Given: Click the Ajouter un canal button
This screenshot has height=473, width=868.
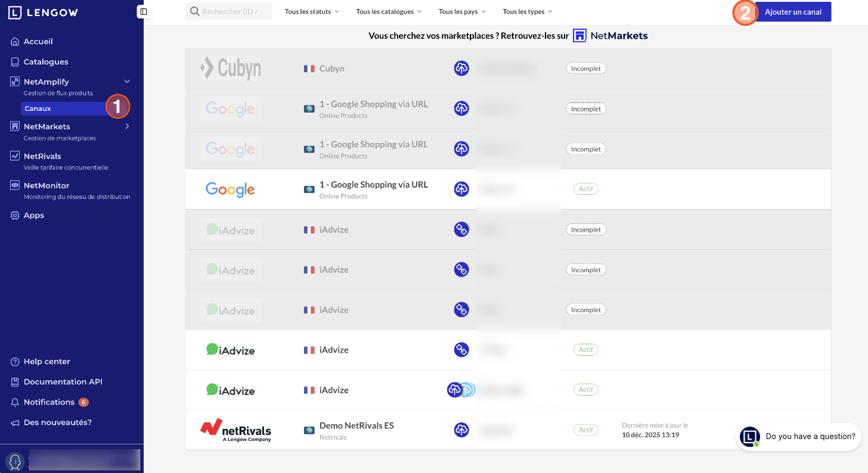Looking at the screenshot, I should tap(793, 12).
